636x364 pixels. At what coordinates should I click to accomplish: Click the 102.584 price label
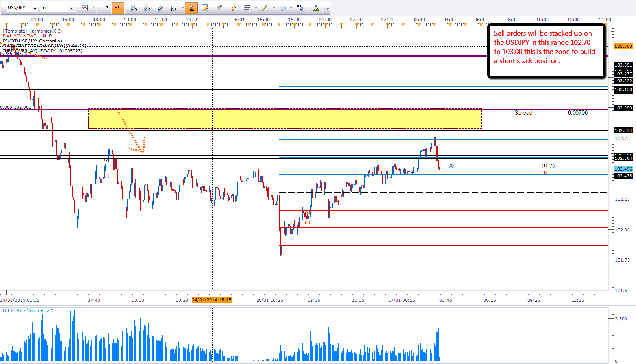point(623,158)
